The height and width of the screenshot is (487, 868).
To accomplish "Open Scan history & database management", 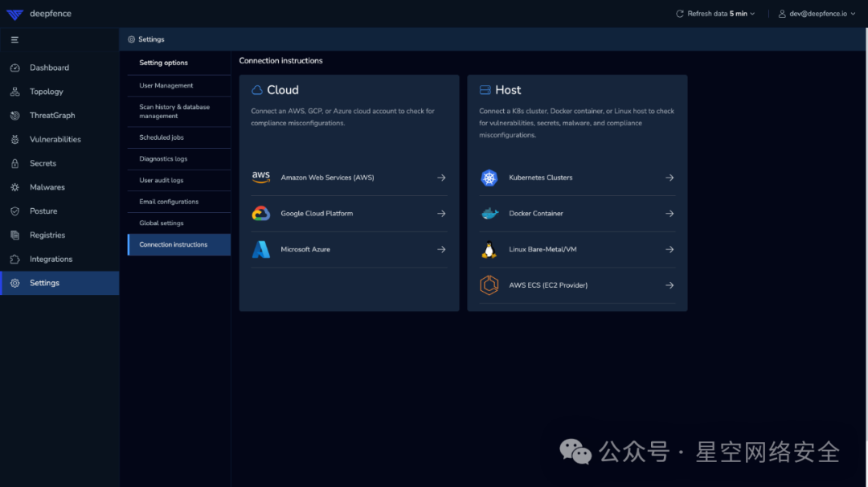I will 178,112.
